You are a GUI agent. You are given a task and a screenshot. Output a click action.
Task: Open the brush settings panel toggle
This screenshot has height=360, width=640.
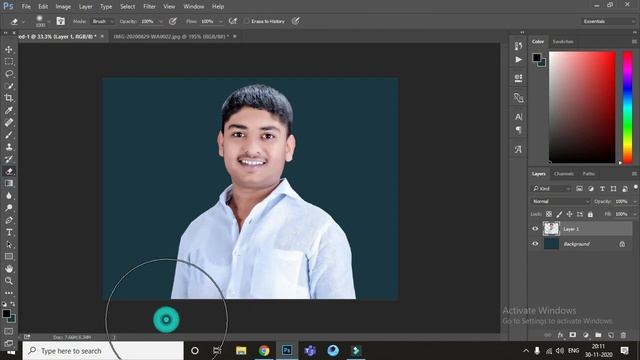pyautogui.click(x=60, y=21)
